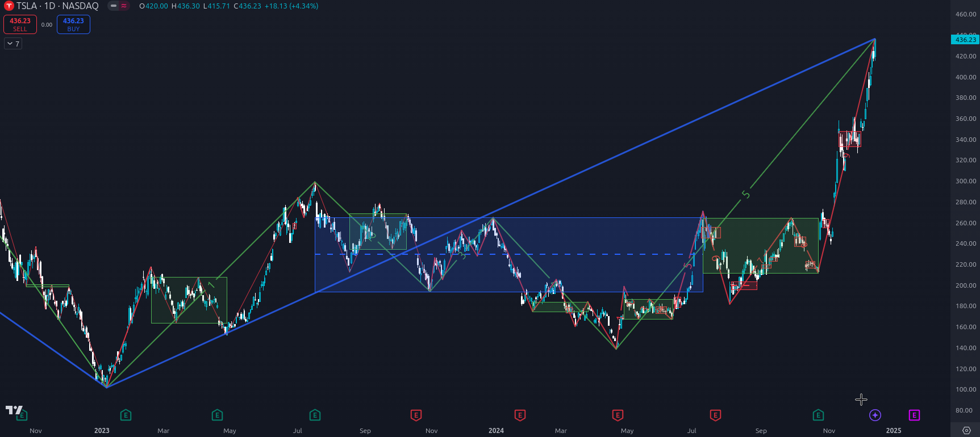Click the 436.23 current price axis label
This screenshot has width=980, height=437.
(x=965, y=40)
